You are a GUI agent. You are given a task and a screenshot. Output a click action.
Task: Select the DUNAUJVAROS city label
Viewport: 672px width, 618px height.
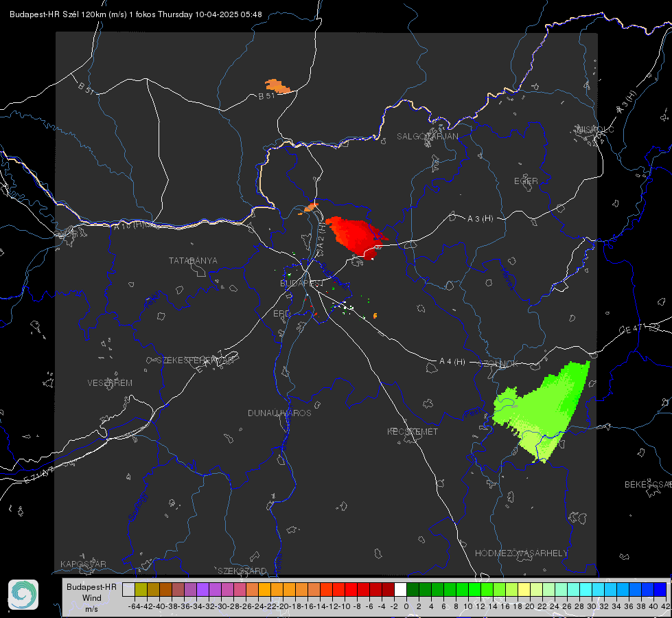(x=279, y=413)
